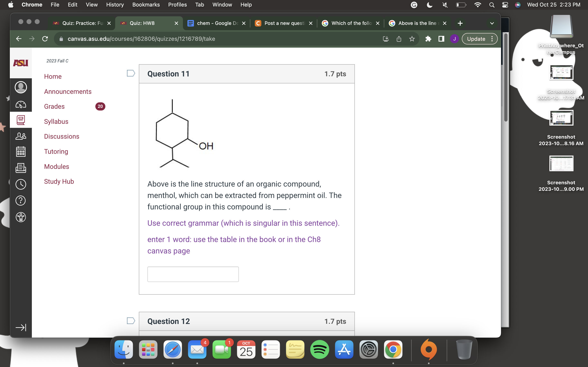588x367 pixels.
Task: Open Chrome's three-dot menu
Action: [x=492, y=39]
